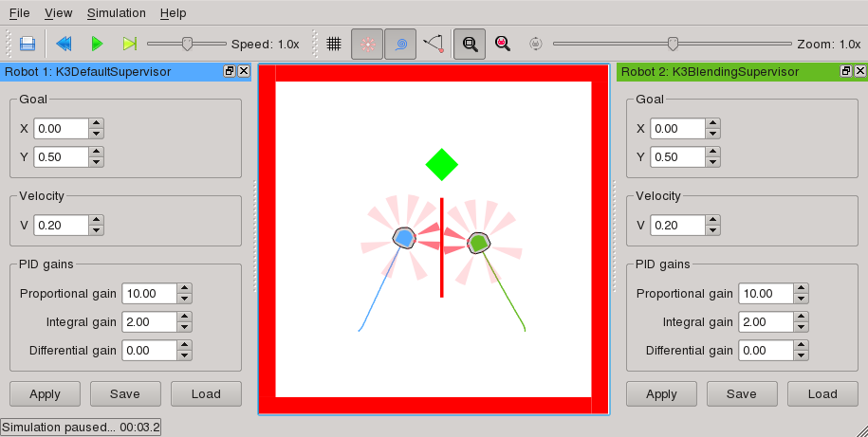868x437 pixels.
Task: Click the save screenshot disk icon
Action: (28, 44)
